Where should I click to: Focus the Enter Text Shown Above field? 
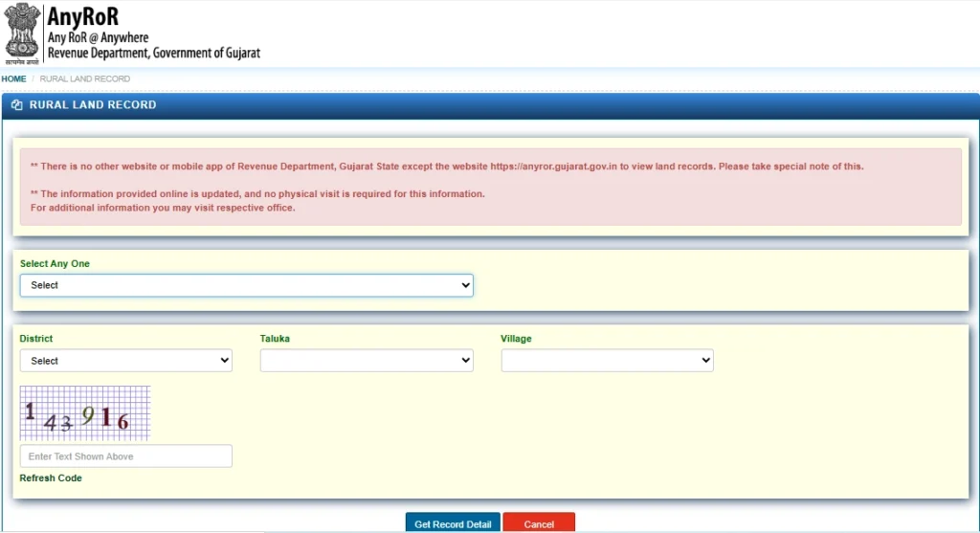point(125,456)
